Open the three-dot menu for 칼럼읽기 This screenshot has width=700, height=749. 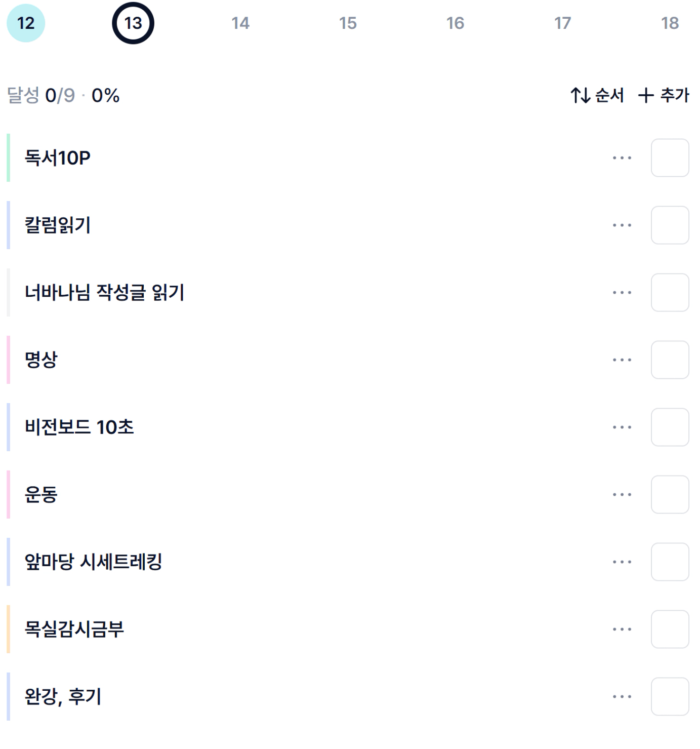point(622,225)
